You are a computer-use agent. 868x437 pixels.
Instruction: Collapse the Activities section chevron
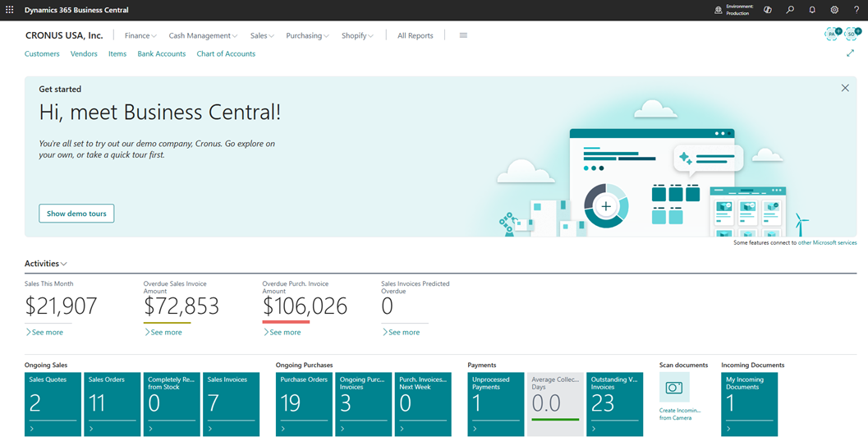pyautogui.click(x=64, y=264)
